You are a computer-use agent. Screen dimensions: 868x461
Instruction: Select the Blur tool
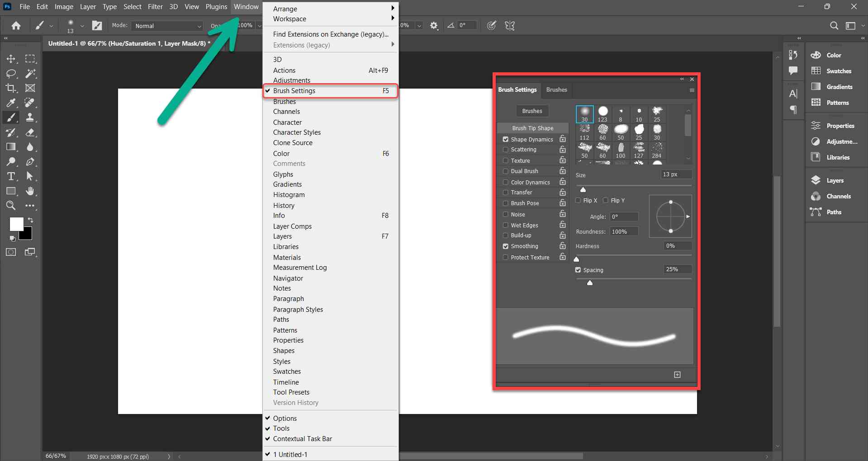coord(30,147)
